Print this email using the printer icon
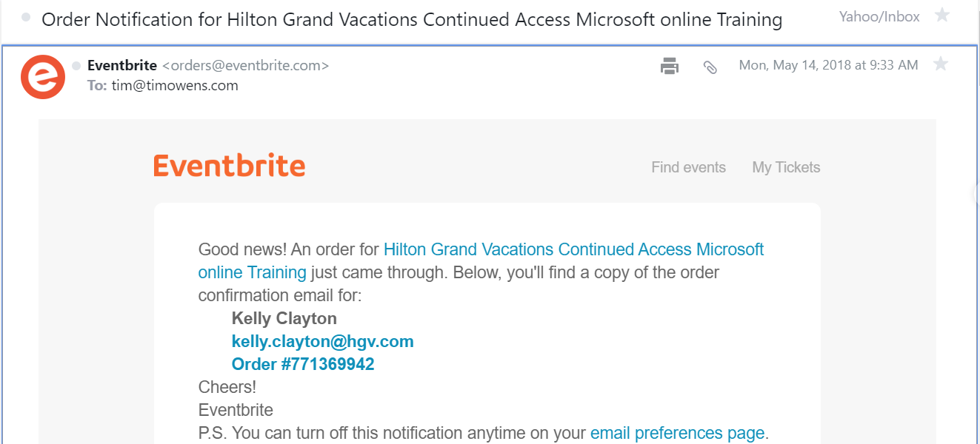The height and width of the screenshot is (444, 980). click(670, 66)
